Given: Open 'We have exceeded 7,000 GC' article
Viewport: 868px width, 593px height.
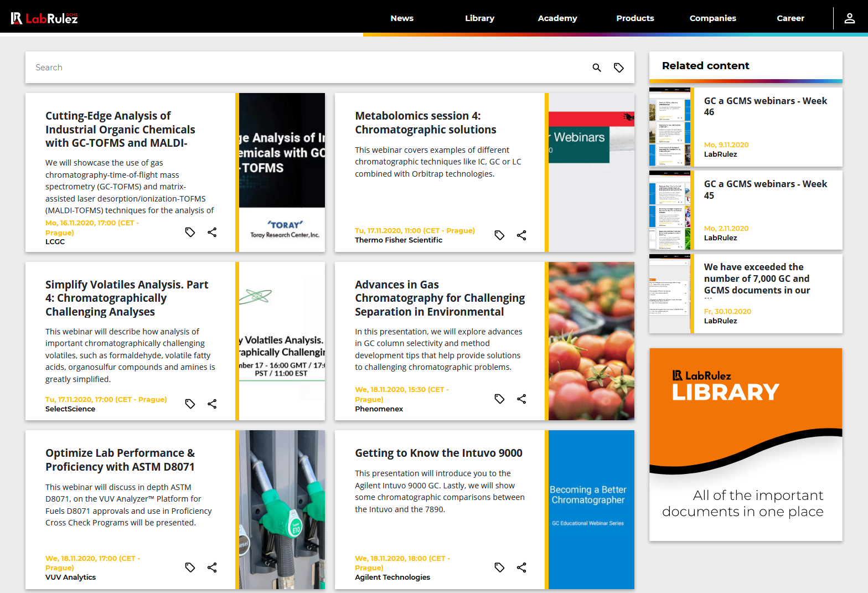Looking at the screenshot, I should tap(757, 279).
